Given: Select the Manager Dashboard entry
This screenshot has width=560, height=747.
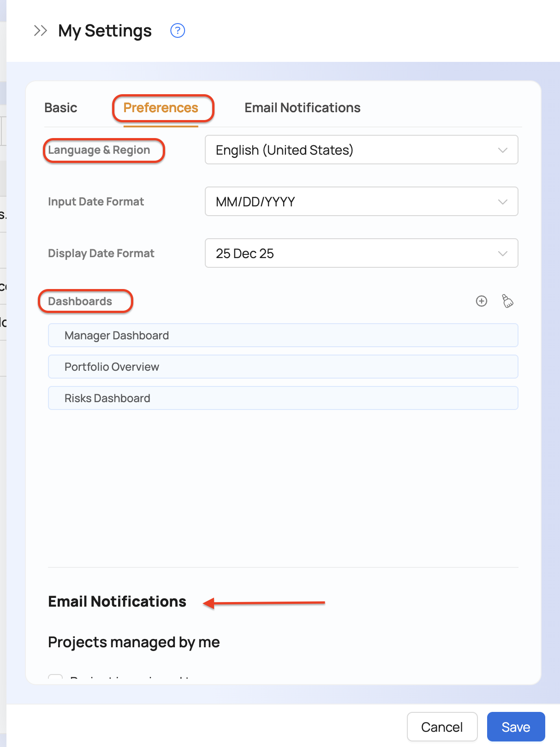Looking at the screenshot, I should click(283, 336).
